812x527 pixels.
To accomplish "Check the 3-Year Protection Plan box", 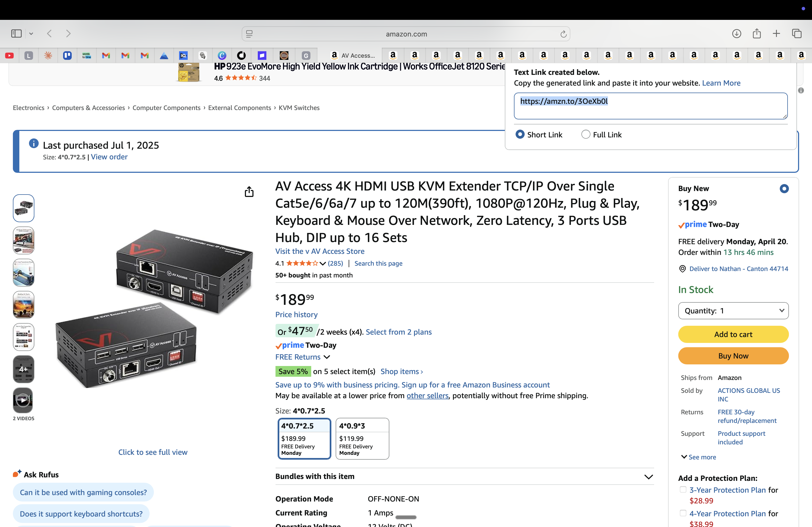I will click(683, 489).
